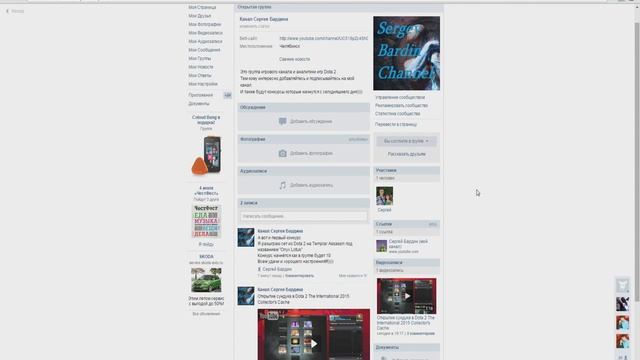The image size is (640, 360).
Task: Open the 'Аудиозаписи' section header
Action: (304, 171)
